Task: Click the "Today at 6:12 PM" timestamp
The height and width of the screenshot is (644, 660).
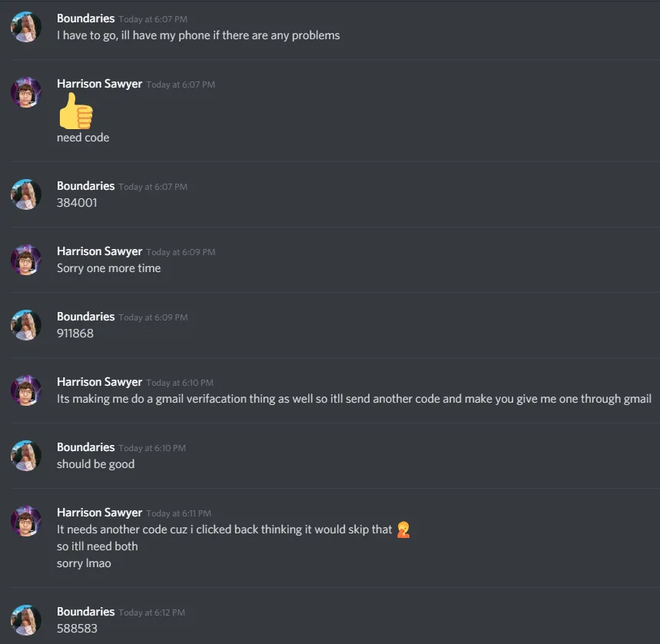Action: (x=152, y=612)
